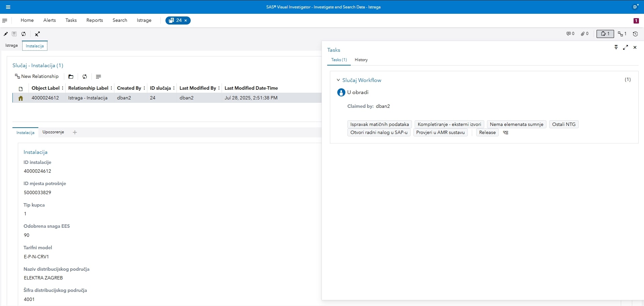Click the folder open icon in relationship toolbar
Screen dimensions: 644x306
(x=71, y=77)
